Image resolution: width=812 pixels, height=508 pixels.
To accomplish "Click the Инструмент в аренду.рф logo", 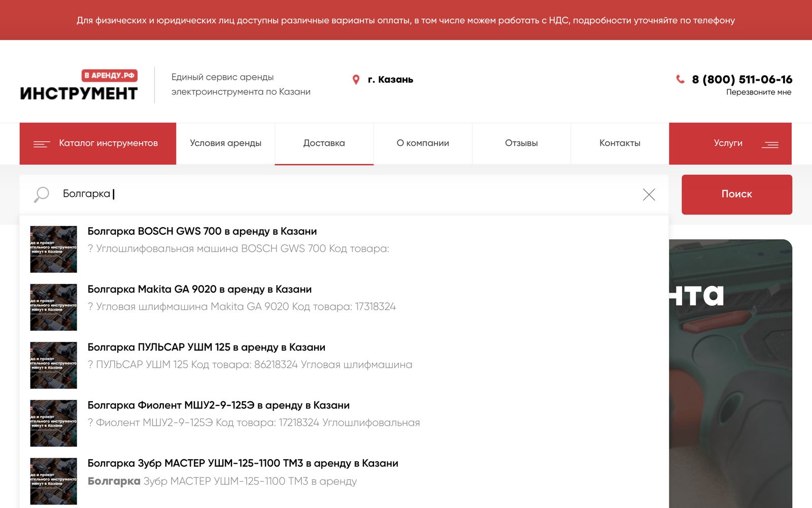I will [79, 85].
